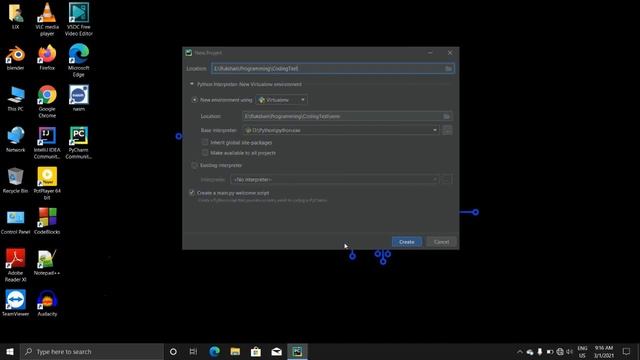Open File Explorer from the taskbar
The image size is (640, 360).
coord(235,351)
